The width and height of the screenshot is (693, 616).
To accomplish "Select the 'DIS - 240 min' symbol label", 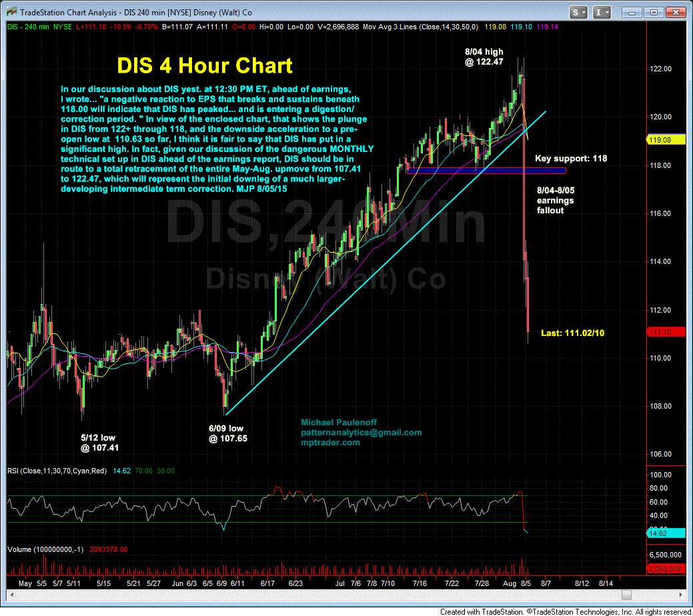I will point(28,27).
